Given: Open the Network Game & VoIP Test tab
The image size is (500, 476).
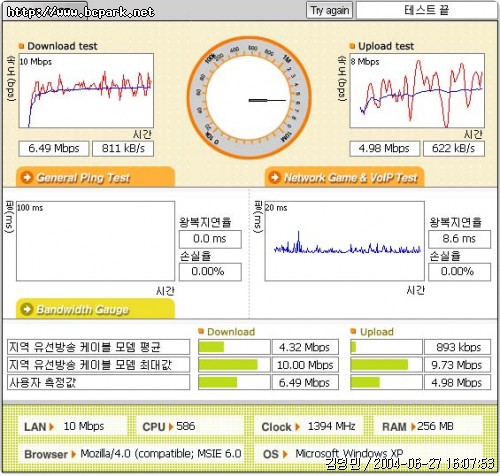Looking at the screenshot, I should tap(344, 177).
